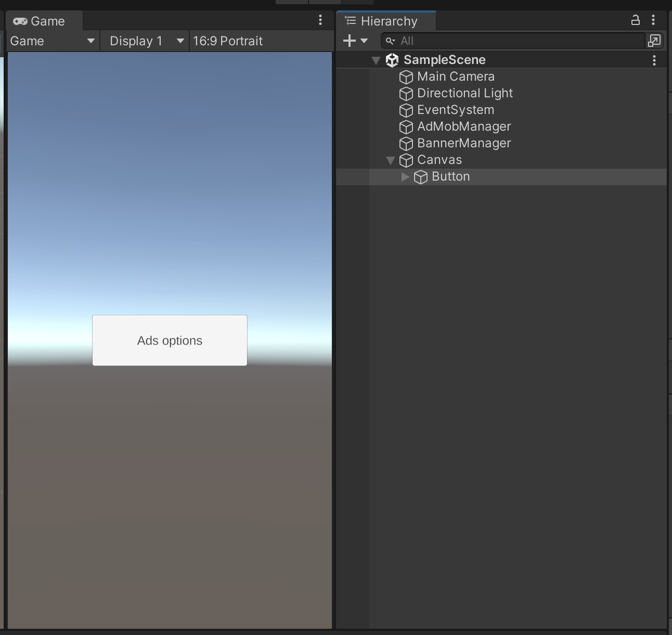Click the AdMobManager cube icon
672x635 pixels.
click(406, 127)
